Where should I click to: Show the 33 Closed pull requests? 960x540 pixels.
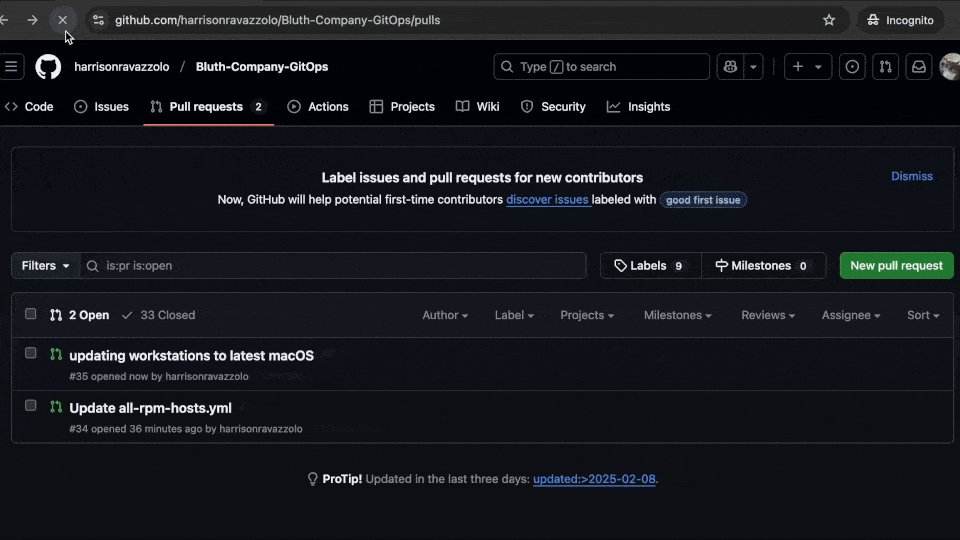[x=159, y=315]
